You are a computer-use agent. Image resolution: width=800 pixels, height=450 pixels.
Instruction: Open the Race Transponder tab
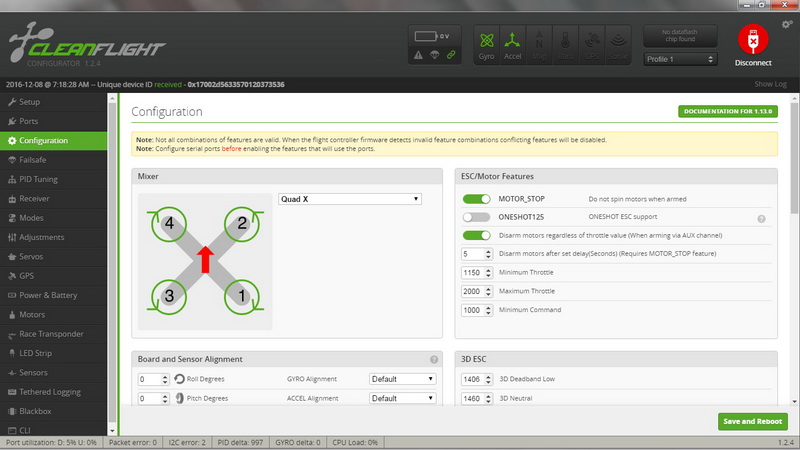pyautogui.click(x=54, y=334)
